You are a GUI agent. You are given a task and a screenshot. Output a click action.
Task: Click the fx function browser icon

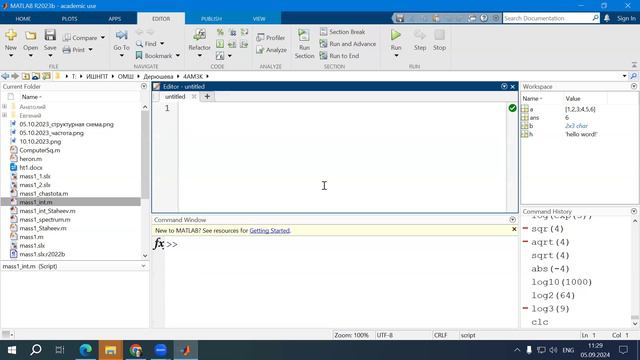click(x=159, y=244)
